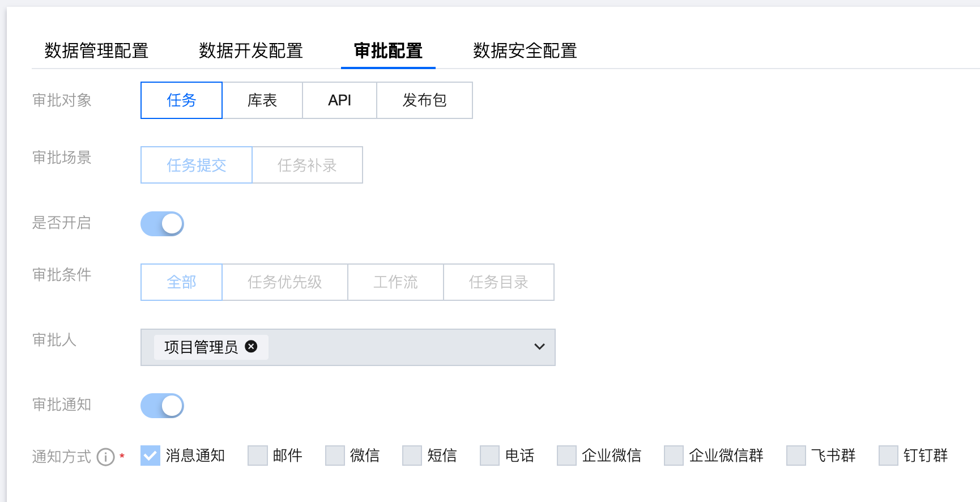Select 库表 as the approval object
Viewport: 980px width, 502px height.
point(262,100)
